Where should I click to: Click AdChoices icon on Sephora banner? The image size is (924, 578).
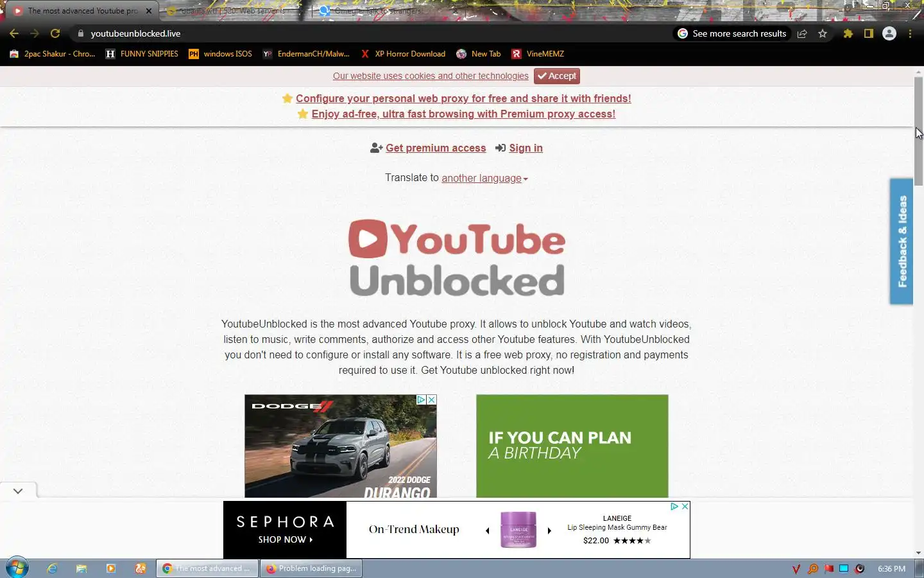tap(674, 507)
